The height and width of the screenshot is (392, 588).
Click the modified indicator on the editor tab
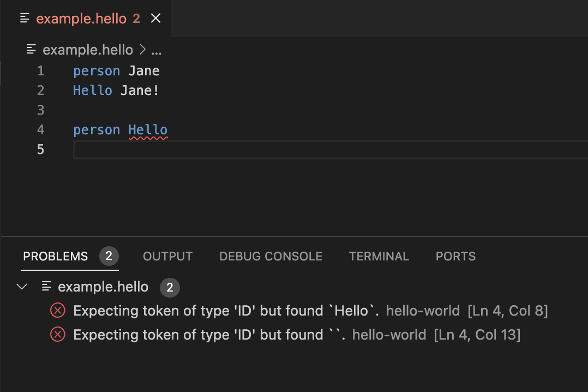tap(136, 18)
